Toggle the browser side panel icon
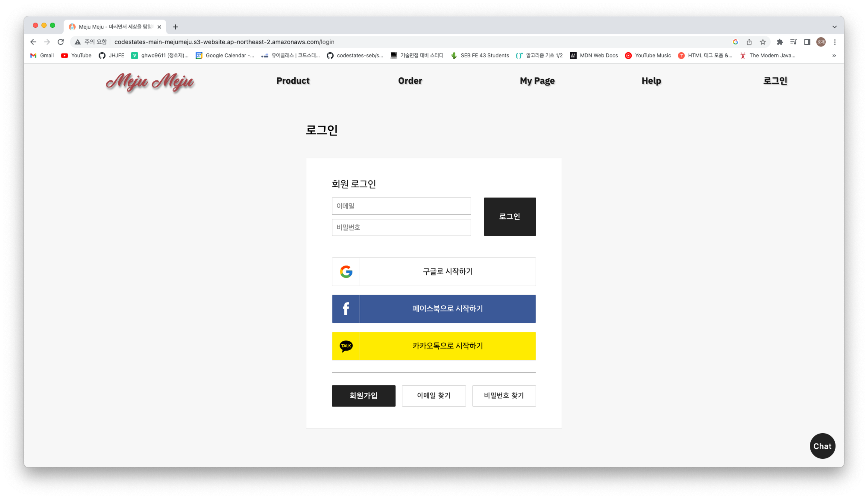 tap(807, 42)
